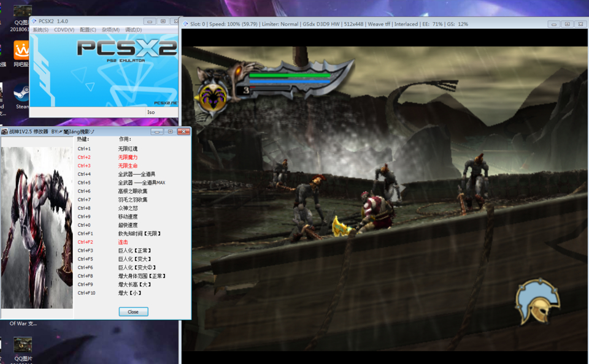The width and height of the screenshot is (589, 364).
Task: Open CDVD(V) menu in PCSX2
Action: pos(64,29)
